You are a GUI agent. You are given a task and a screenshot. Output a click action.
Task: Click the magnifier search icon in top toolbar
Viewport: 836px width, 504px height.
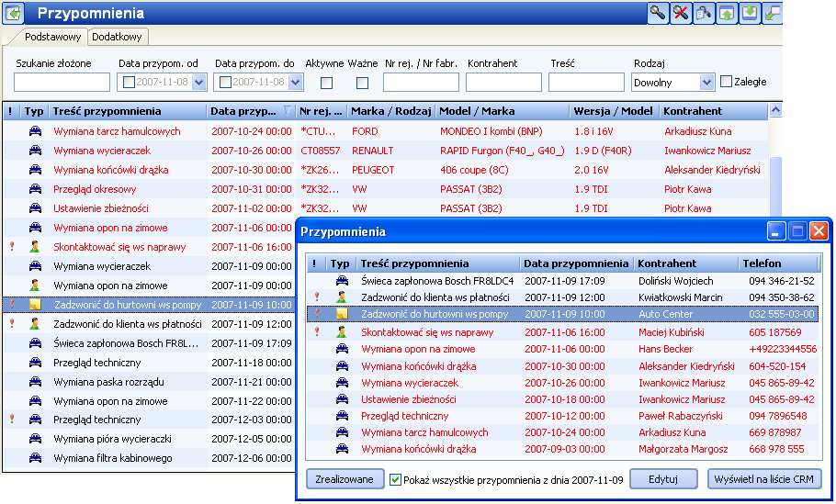658,13
